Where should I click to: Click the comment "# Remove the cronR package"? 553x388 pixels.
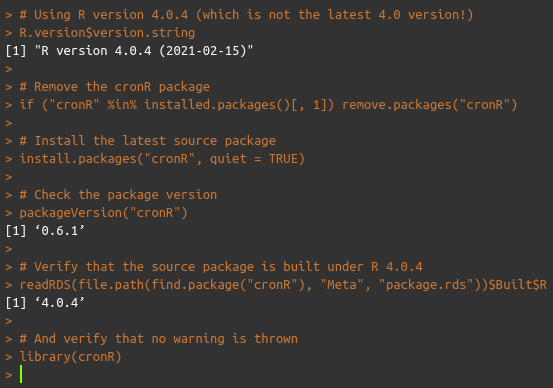[x=115, y=87]
